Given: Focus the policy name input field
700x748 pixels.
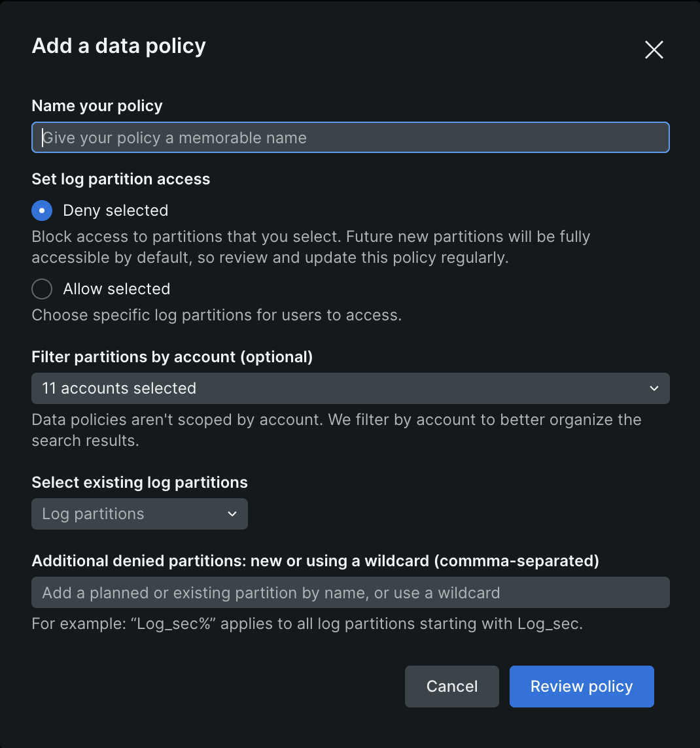Looking at the screenshot, I should coord(350,137).
